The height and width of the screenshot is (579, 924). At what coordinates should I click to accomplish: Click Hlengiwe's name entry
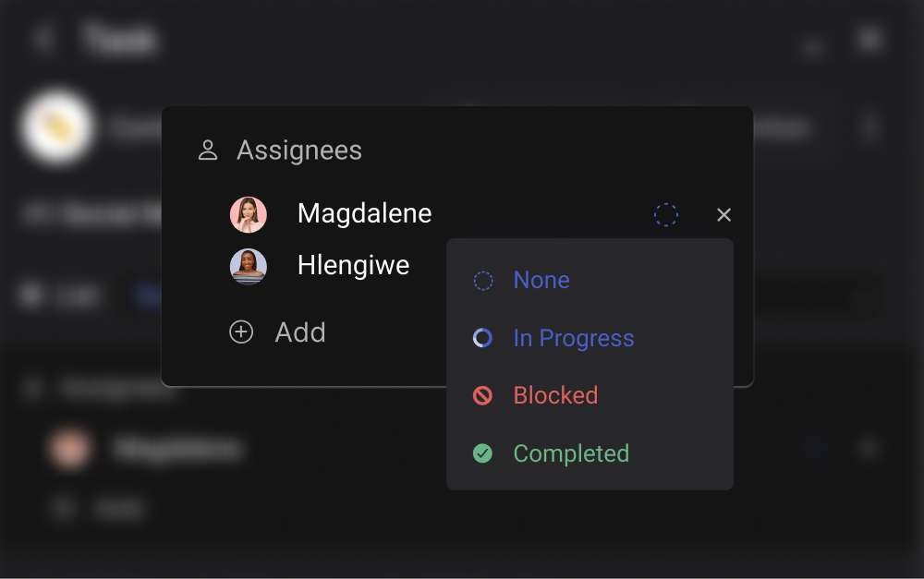point(353,265)
